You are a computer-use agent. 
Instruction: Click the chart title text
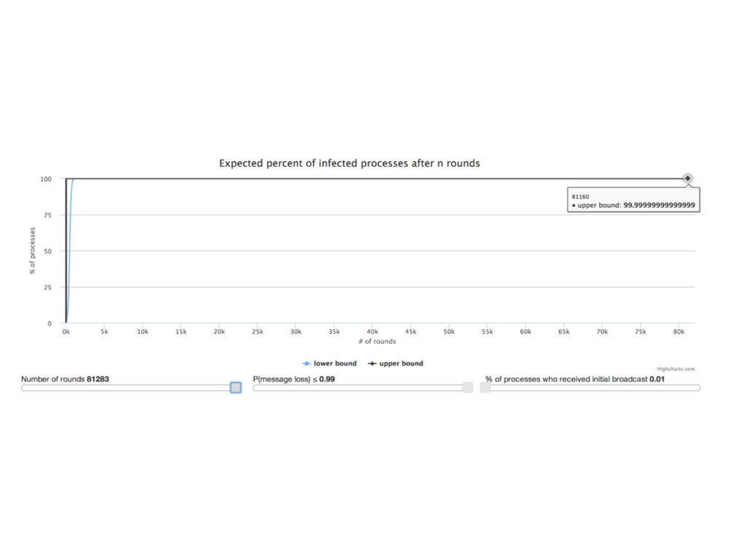(349, 163)
